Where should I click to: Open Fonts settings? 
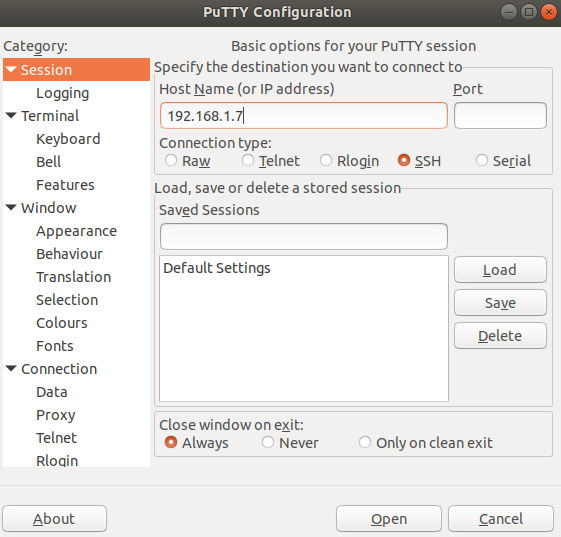click(x=55, y=346)
